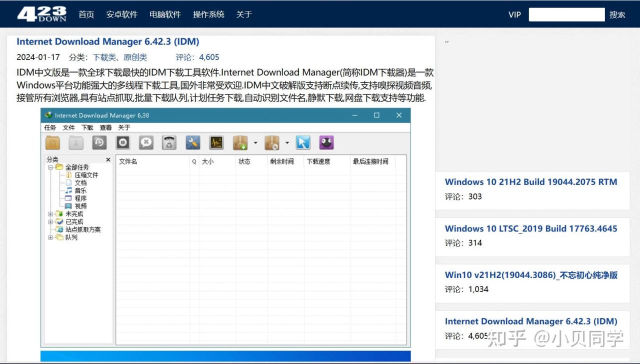Viewport: 640px width, 364px height.
Task: Open article title Internet Download Manager 6.42.3 (IDM)
Action: click(x=108, y=41)
